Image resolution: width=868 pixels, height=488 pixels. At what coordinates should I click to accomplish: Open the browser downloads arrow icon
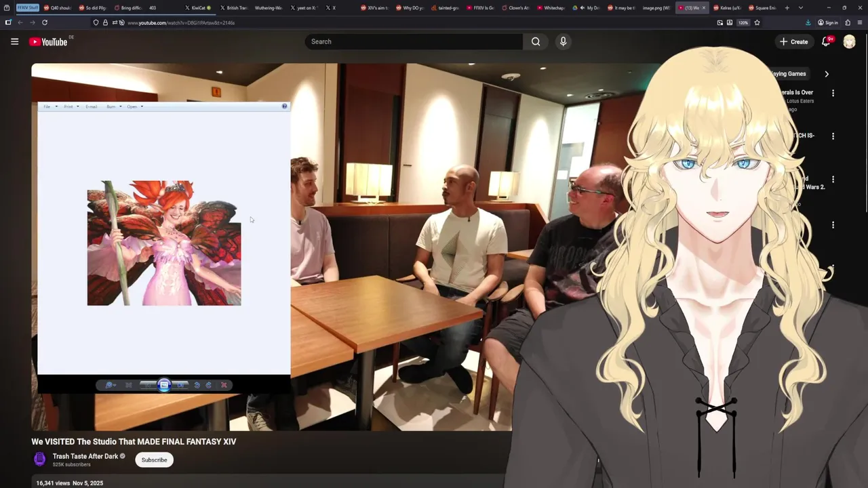[808, 22]
